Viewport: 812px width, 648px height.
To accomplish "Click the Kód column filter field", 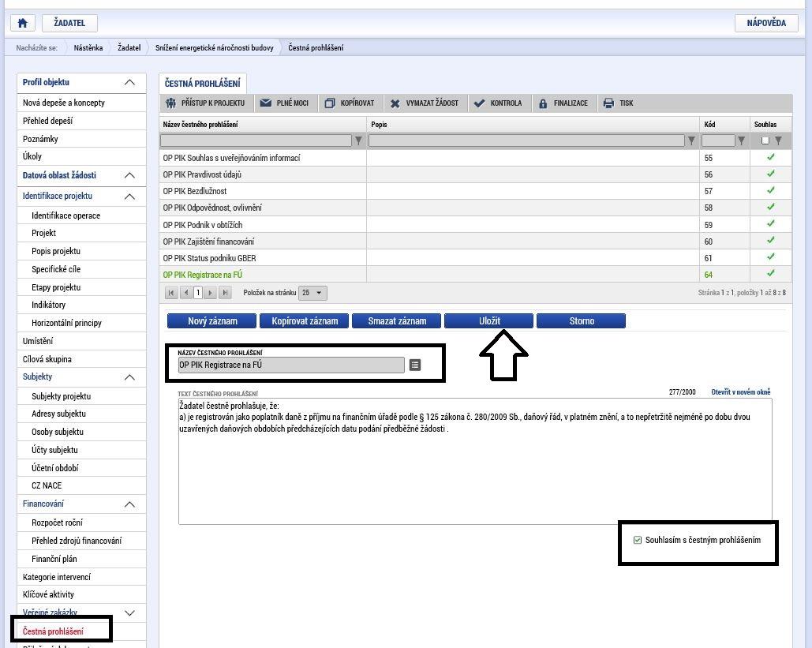I will (x=718, y=140).
